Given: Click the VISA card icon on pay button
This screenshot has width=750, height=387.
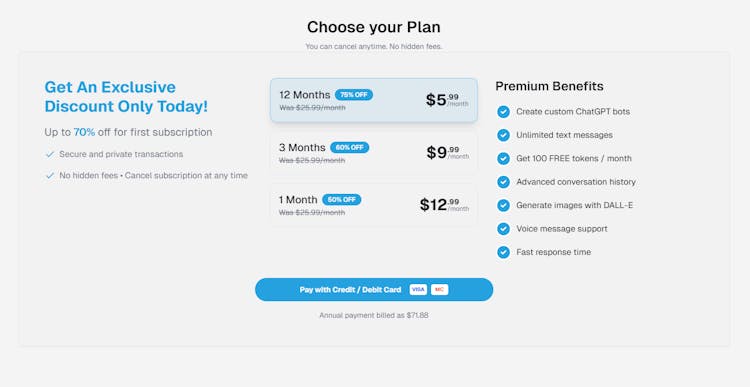Looking at the screenshot, I should point(418,289).
